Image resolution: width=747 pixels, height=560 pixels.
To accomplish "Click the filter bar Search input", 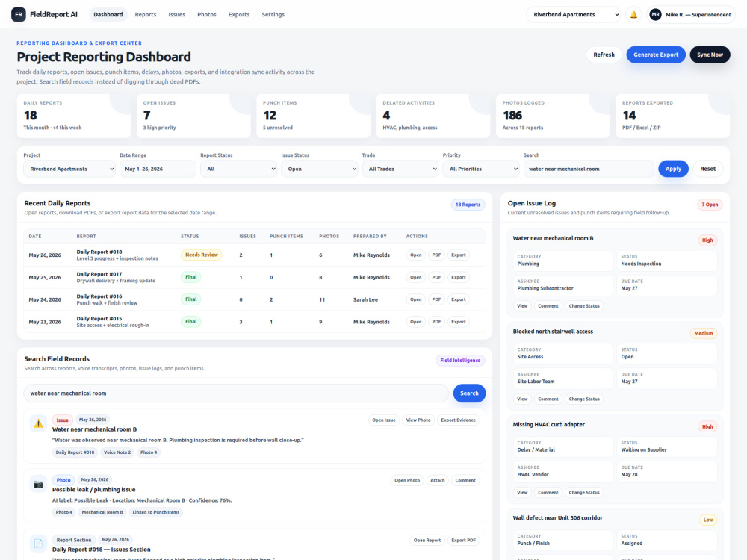I will [x=589, y=169].
